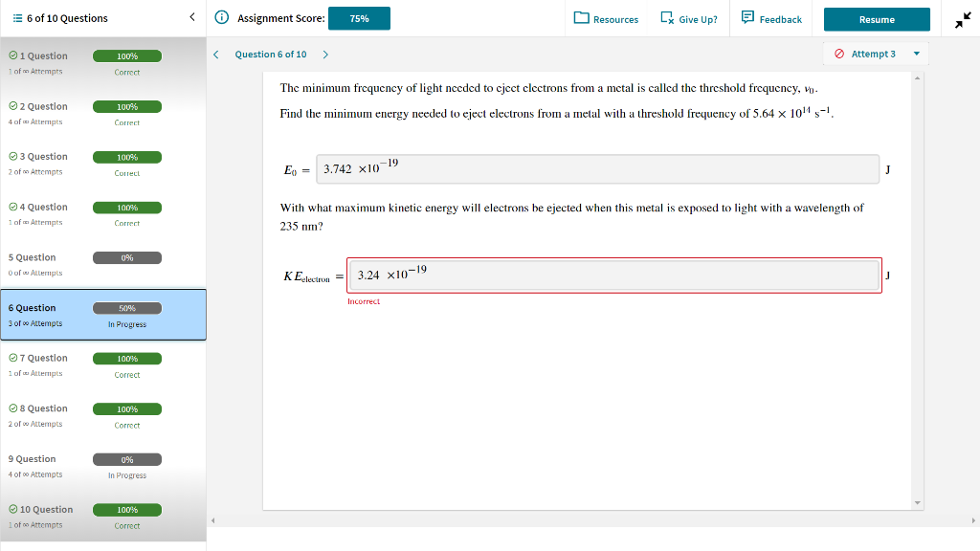This screenshot has height=551, width=980.
Task: Click the info icon next to Assignment Score
Action: (x=221, y=18)
